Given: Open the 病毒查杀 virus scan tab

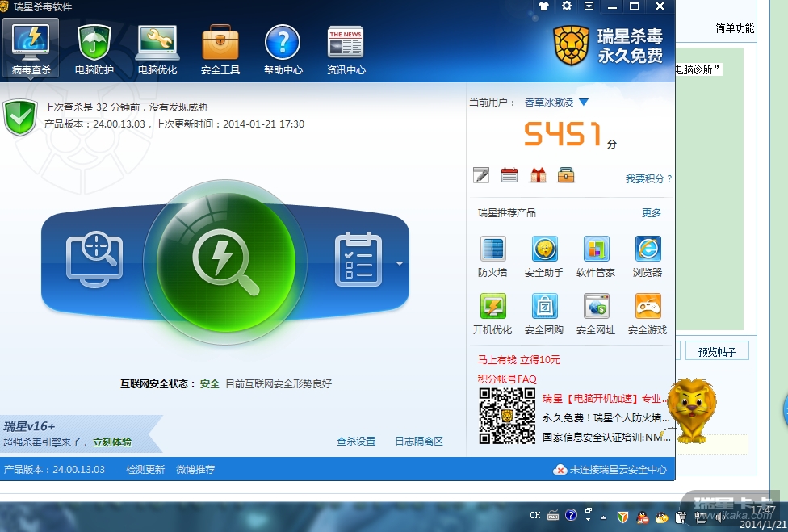Looking at the screenshot, I should (31, 48).
